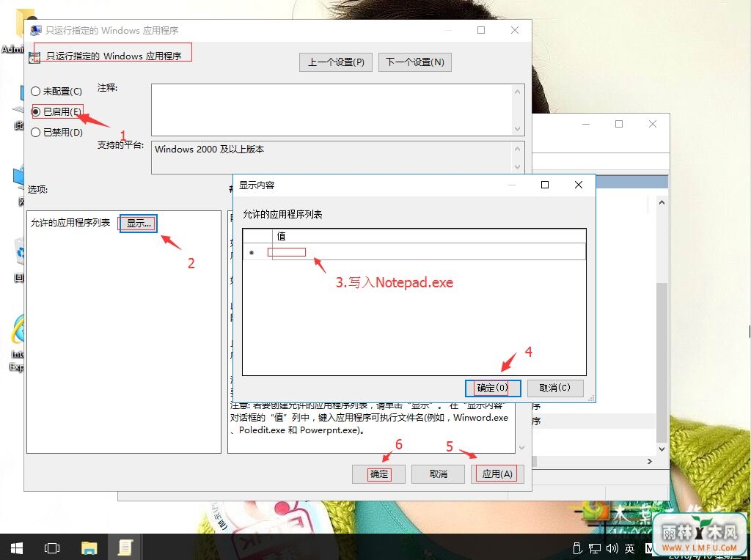The width and height of the screenshot is (751, 560).
Task: Confirm with 确定(O) in 显示内容 dialog
Action: click(493, 388)
